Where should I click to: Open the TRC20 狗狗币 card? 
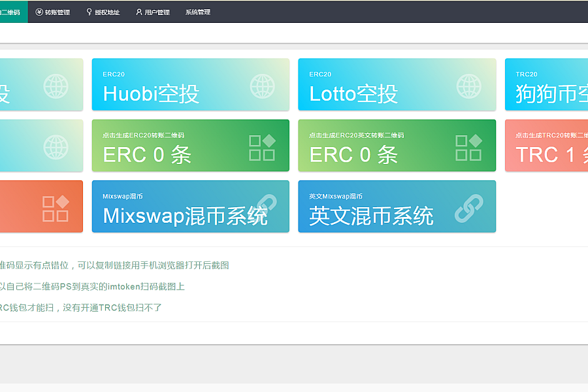[x=546, y=84]
